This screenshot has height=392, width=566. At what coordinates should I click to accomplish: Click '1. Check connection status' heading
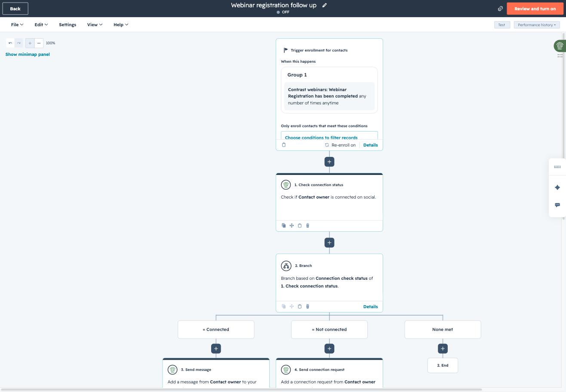point(319,185)
